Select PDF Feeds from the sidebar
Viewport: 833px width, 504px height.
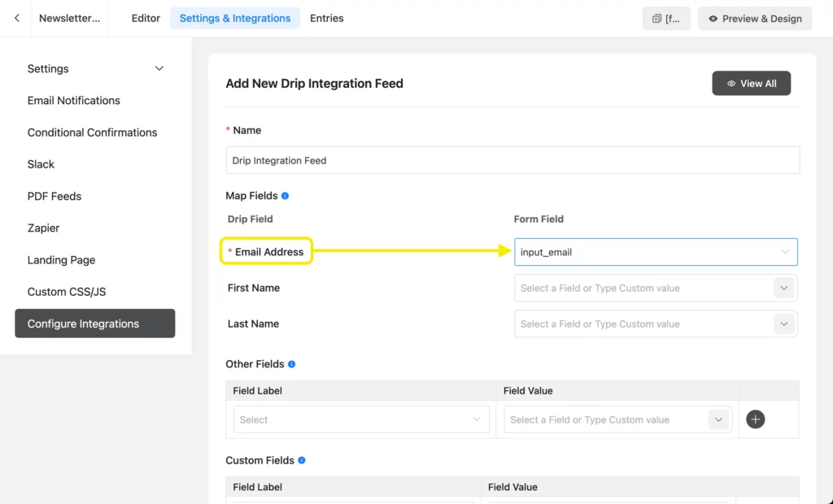coord(54,196)
